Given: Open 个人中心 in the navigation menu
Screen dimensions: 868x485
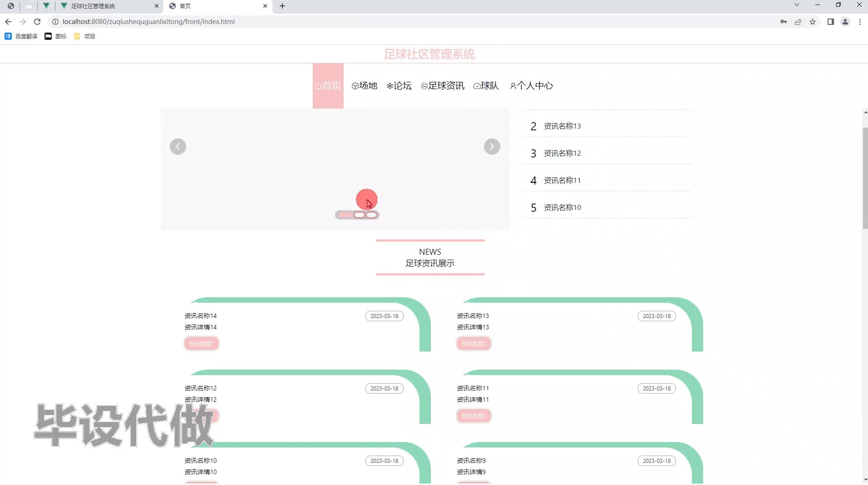Looking at the screenshot, I should pos(531,86).
